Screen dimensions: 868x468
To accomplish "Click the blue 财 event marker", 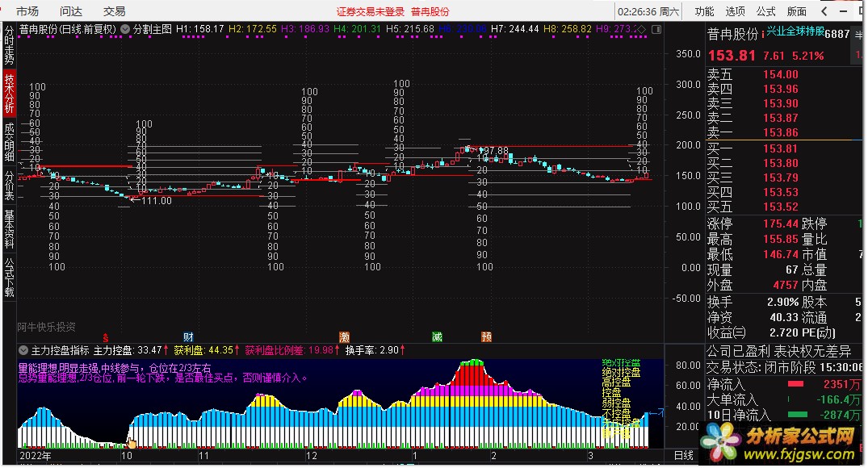I will (x=188, y=337).
